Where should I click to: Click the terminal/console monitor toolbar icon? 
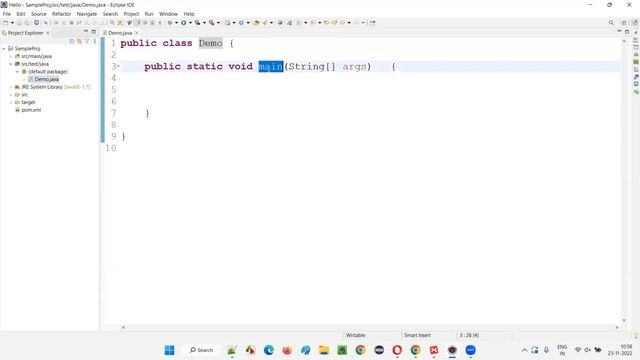36,23
